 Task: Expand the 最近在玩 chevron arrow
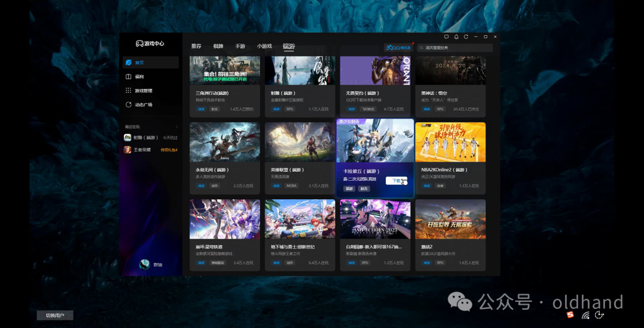[x=177, y=127]
